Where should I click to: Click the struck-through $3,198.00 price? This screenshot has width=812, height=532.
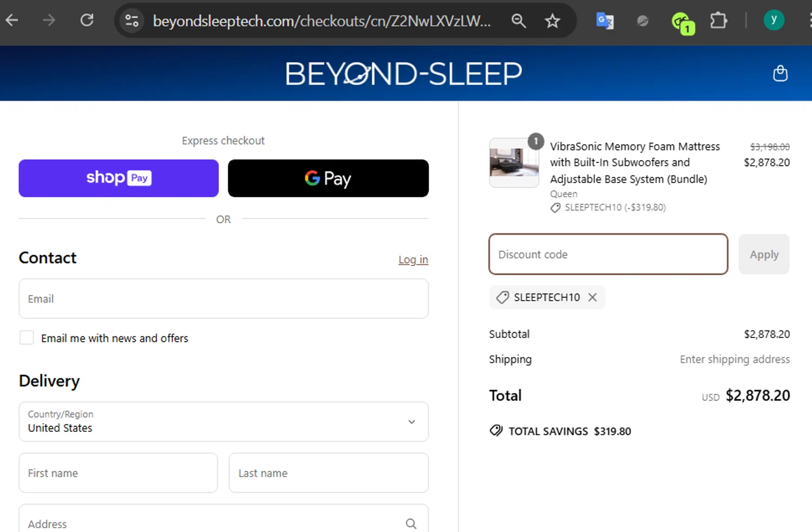[x=769, y=147]
